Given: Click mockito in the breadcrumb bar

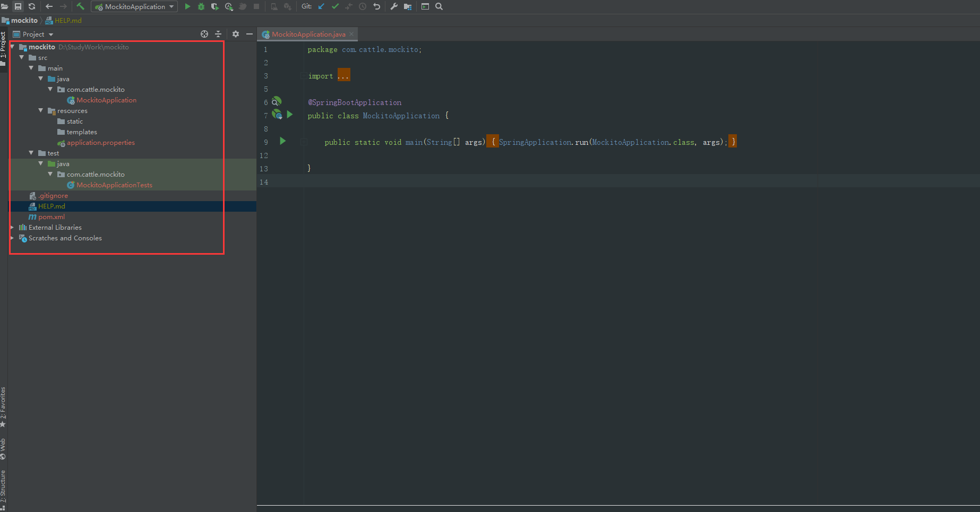Looking at the screenshot, I should coord(24,20).
